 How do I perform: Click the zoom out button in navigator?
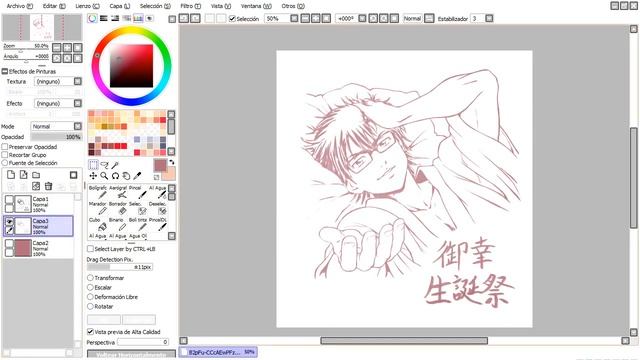57,47
